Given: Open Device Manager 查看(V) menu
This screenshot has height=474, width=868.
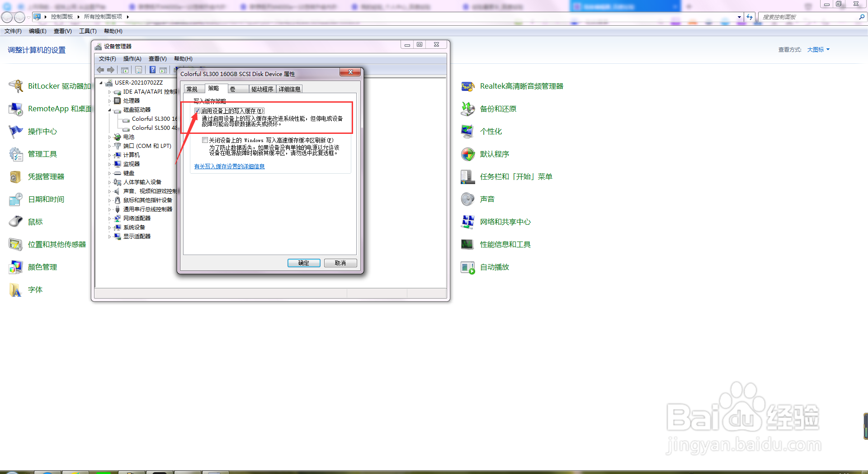Looking at the screenshot, I should 157,59.
